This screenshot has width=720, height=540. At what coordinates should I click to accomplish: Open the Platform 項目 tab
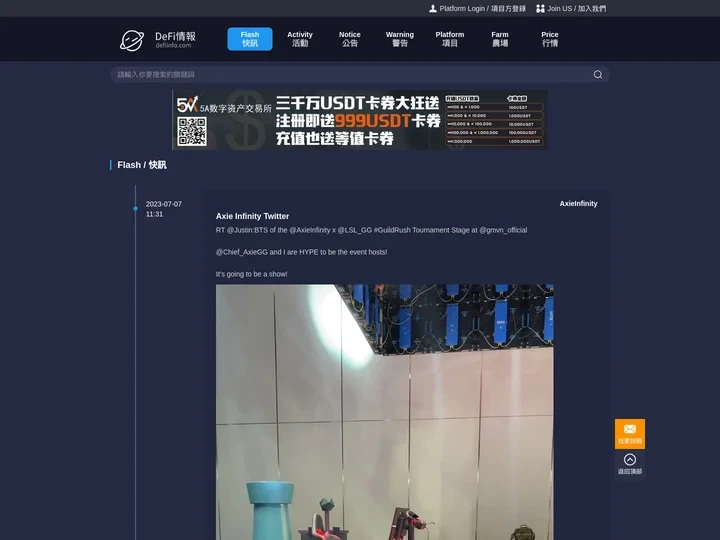pos(450,39)
